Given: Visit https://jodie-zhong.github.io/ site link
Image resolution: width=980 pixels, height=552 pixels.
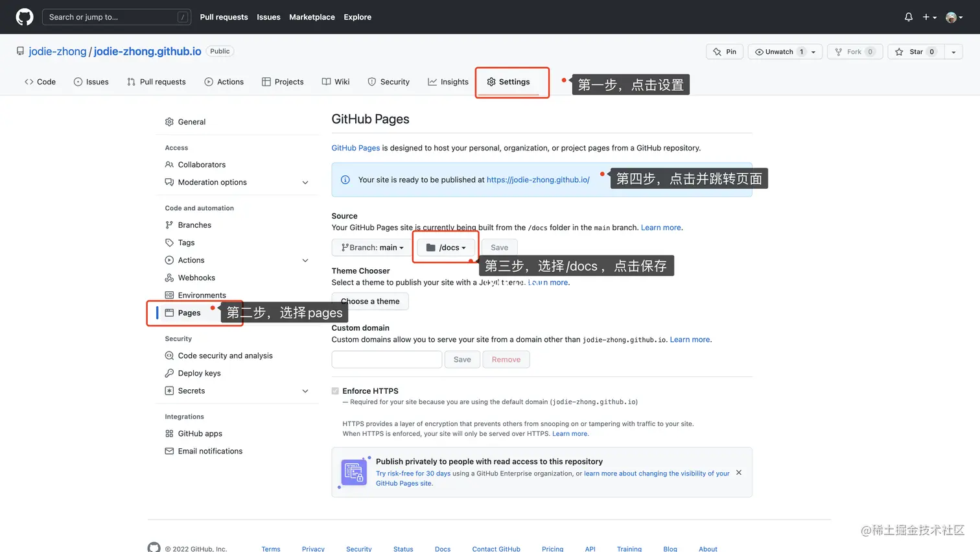Looking at the screenshot, I should point(538,180).
